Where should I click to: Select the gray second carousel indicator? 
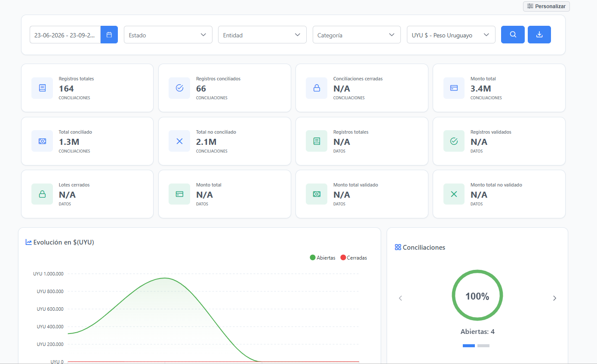pyautogui.click(x=483, y=346)
